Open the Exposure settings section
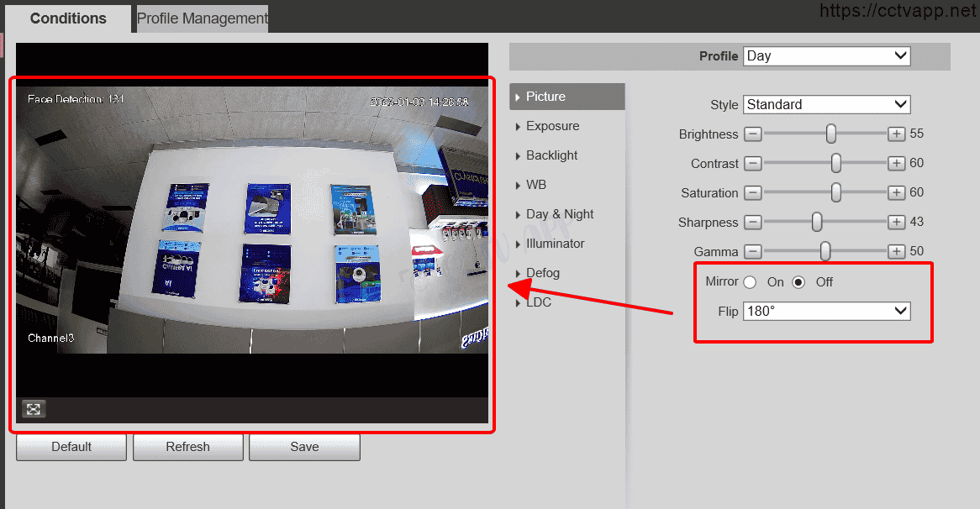The image size is (980, 509). click(552, 126)
